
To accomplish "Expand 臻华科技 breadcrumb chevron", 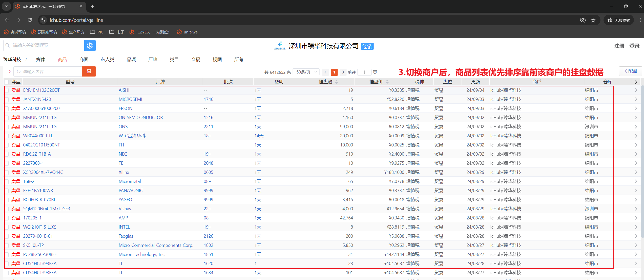I will click(x=26, y=60).
